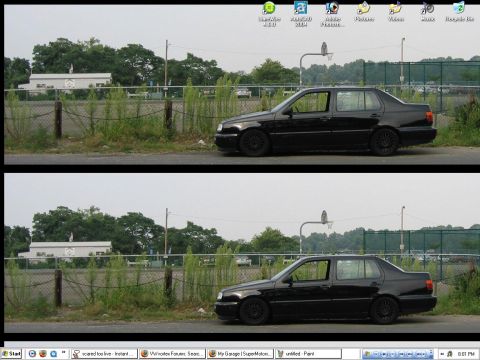The height and width of the screenshot is (360, 480).
Task: Launch the first blue quick launch icon
Action: [x=32, y=354]
